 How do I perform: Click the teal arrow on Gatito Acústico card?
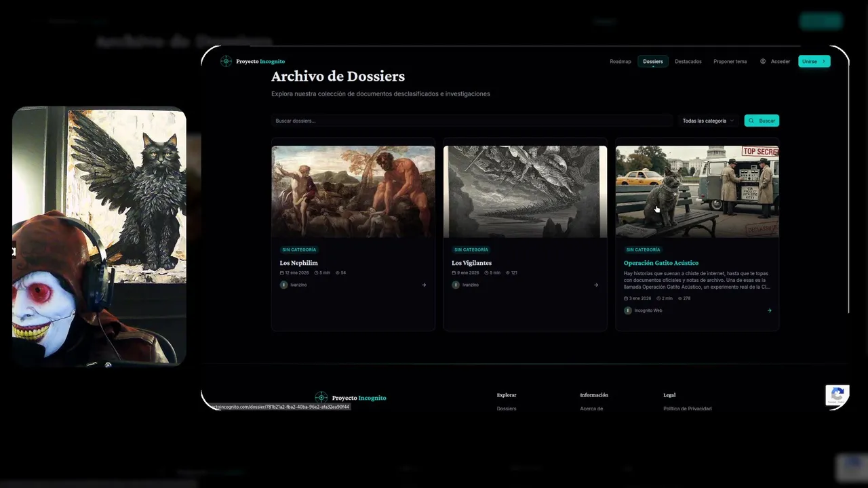(769, 310)
